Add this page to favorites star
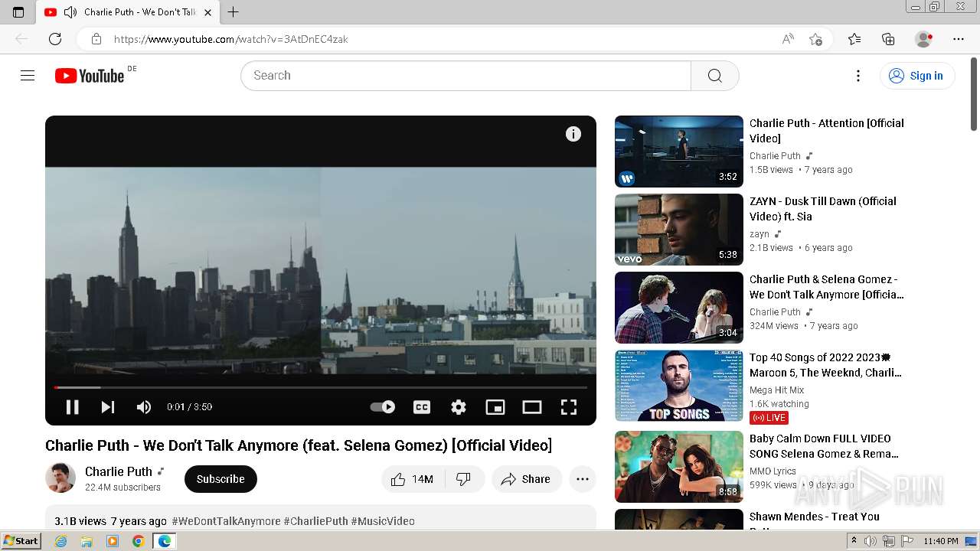980x551 pixels. [815, 39]
